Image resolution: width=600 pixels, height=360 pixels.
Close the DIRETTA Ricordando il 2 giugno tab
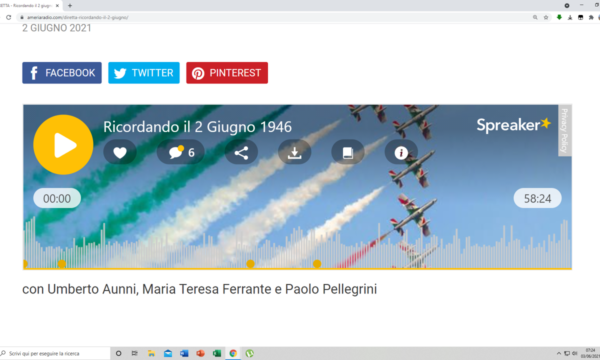57,5
